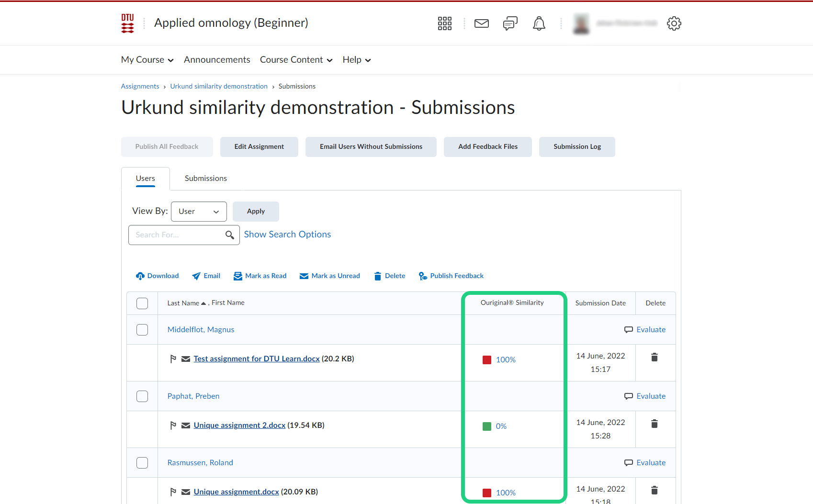The width and height of the screenshot is (813, 504).
Task: Tick the checkbox for Paphat, Preben
Action: [x=142, y=396]
